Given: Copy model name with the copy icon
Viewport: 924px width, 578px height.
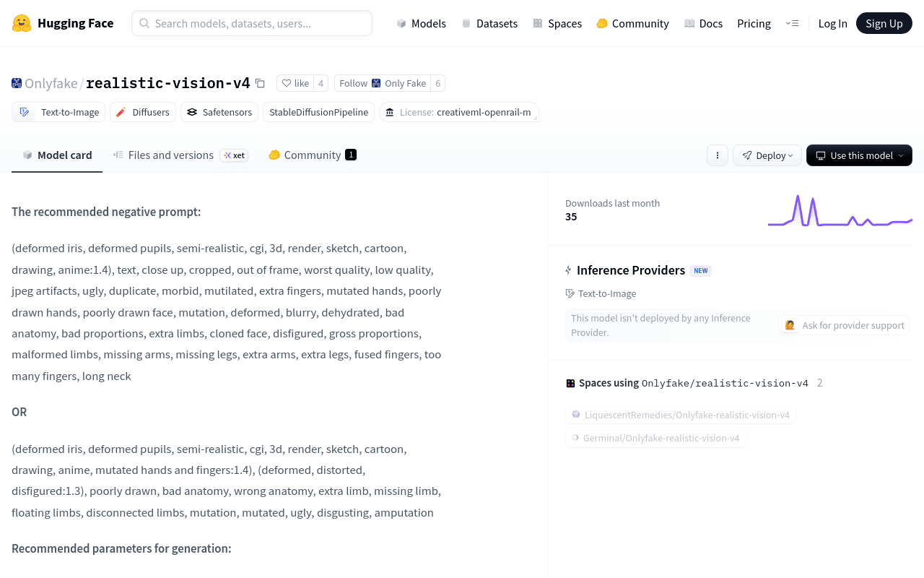Looking at the screenshot, I should 261,83.
